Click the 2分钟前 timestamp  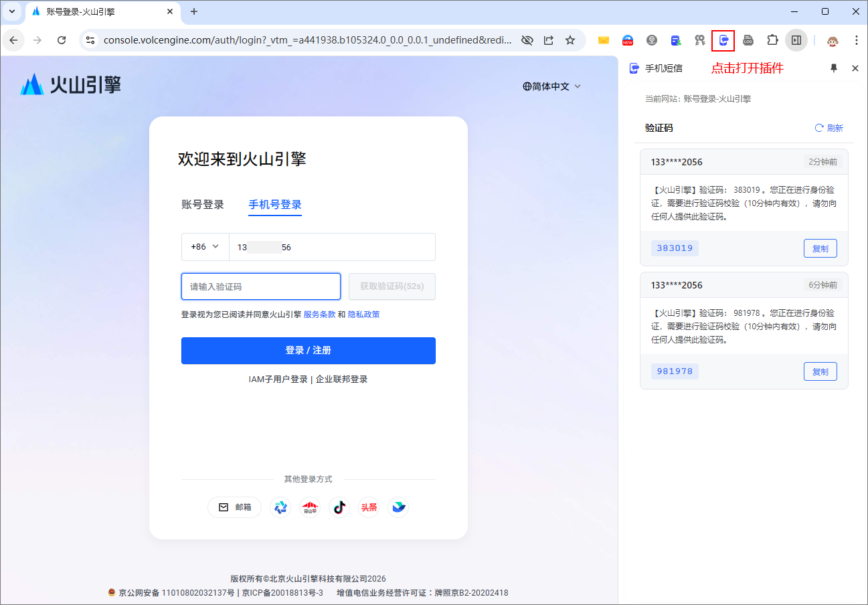[x=822, y=162]
